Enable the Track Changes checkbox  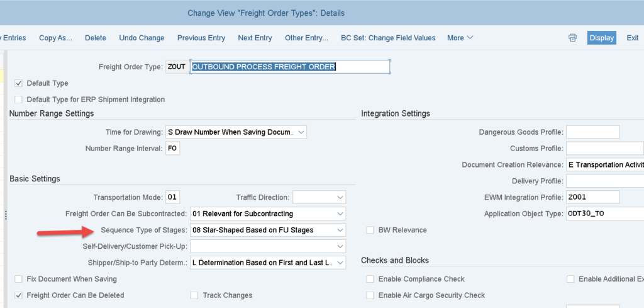click(195, 295)
